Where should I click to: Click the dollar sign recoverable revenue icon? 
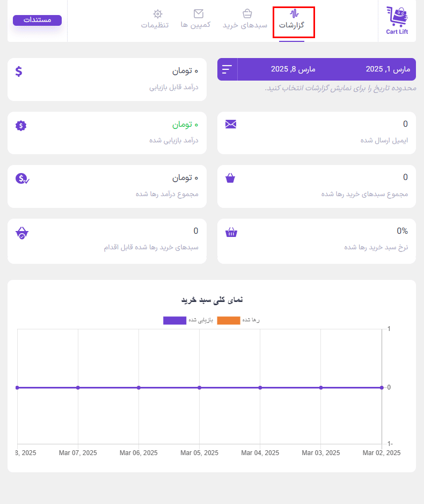19,71
